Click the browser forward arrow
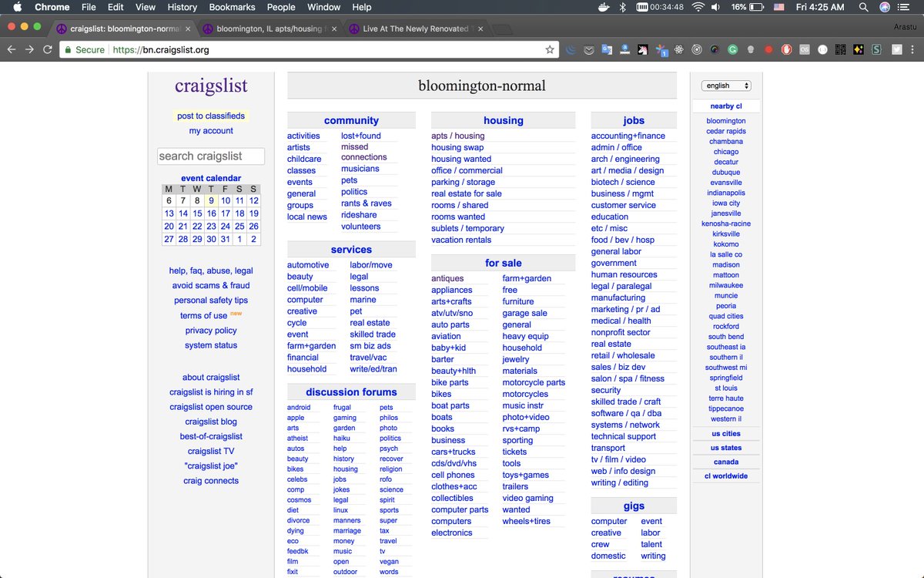Screen dimensions: 924x578 coord(29,49)
